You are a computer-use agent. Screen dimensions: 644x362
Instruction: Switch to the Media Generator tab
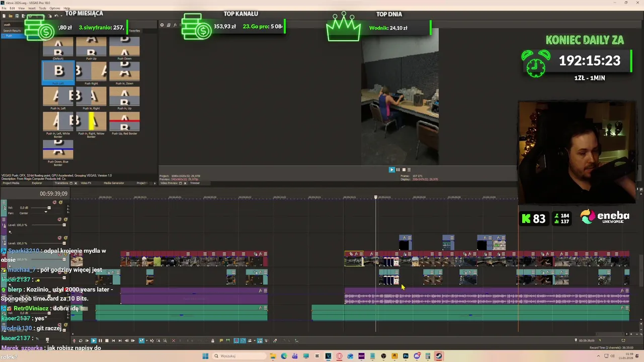click(114, 183)
